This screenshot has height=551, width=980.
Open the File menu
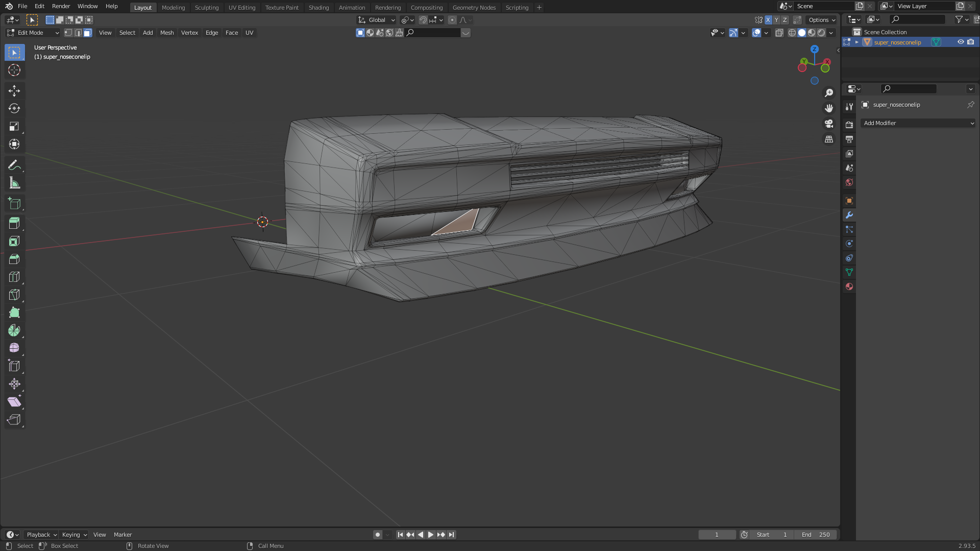pos(22,6)
